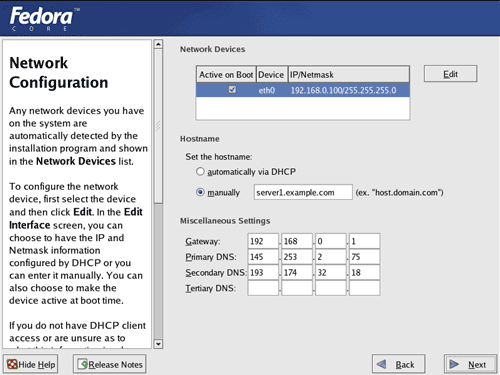Click the help panel scroll down arrow
500x375 pixels.
[158, 344]
